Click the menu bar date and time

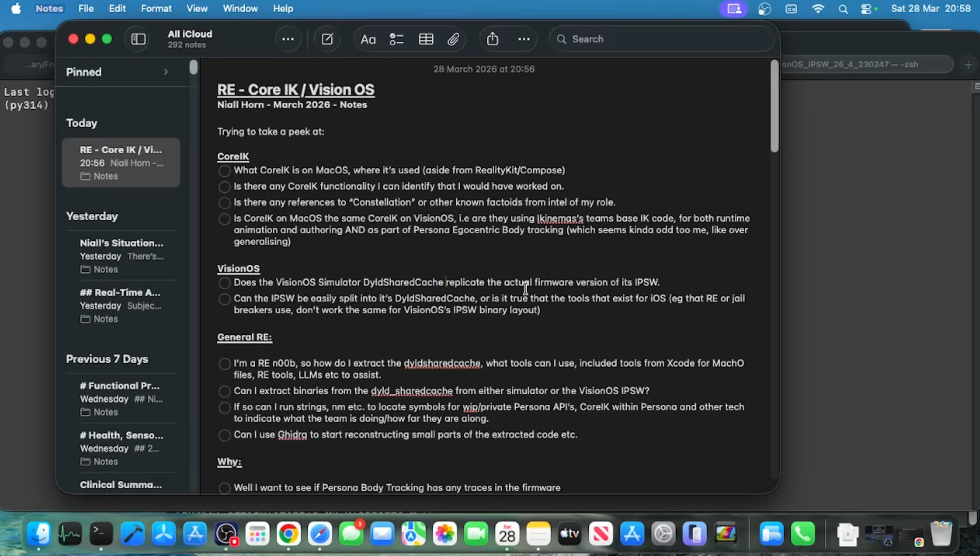(x=931, y=9)
